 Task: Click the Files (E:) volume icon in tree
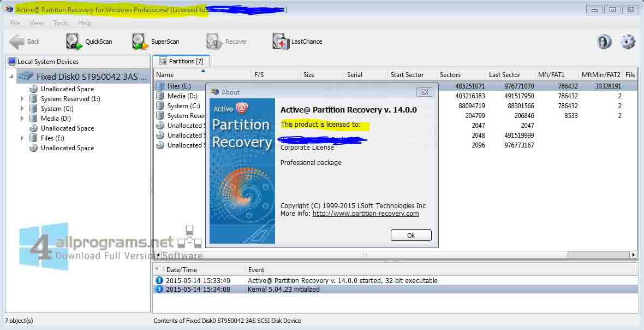click(x=33, y=138)
